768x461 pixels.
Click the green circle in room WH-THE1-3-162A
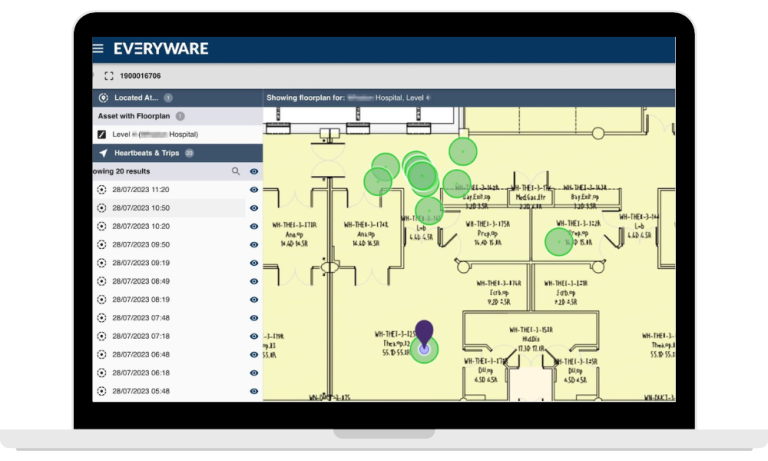click(559, 241)
